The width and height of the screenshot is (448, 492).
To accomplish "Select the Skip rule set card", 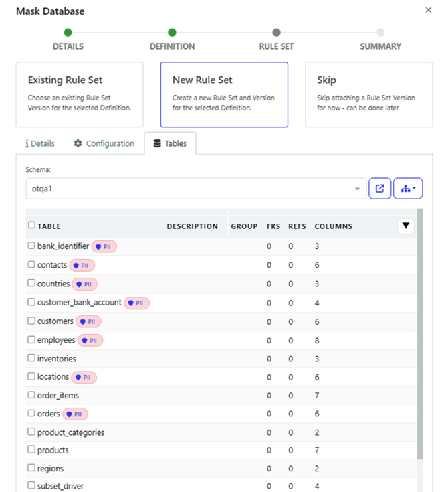I will click(369, 94).
